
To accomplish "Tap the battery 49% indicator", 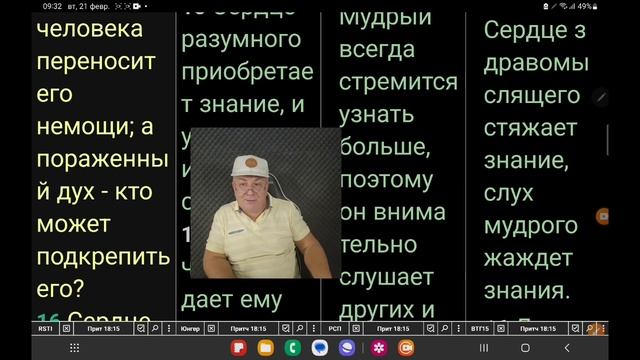I will (x=587, y=6).
